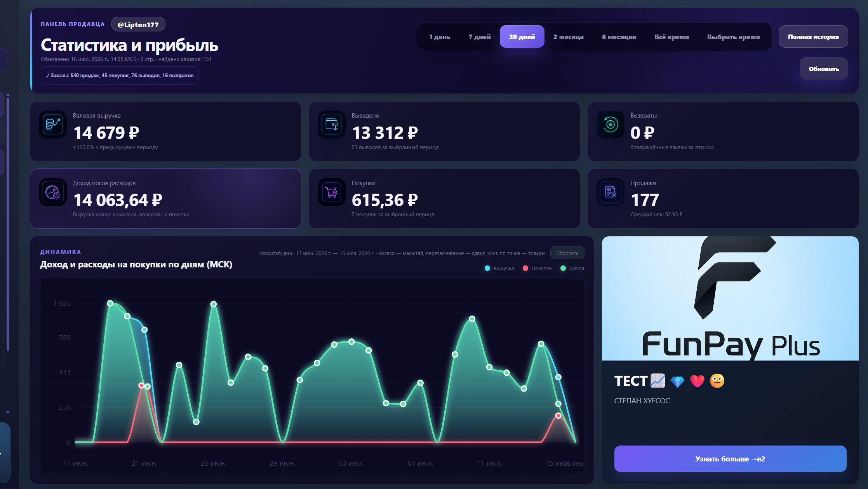Click the withdrawn wallet icon

(x=332, y=125)
